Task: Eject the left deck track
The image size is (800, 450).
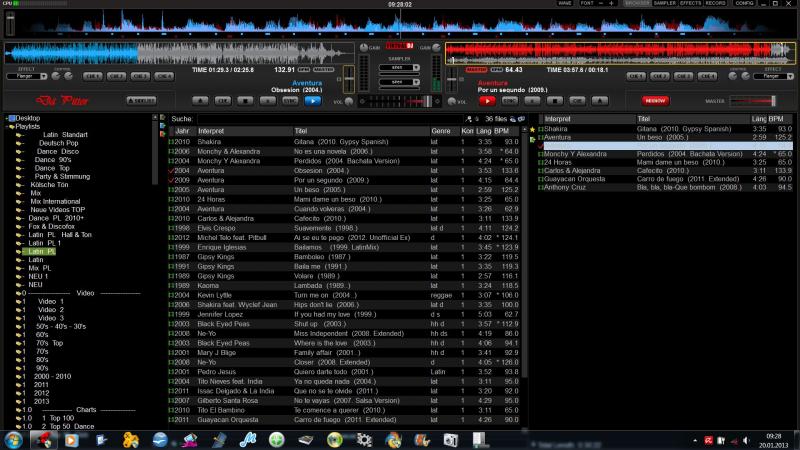Action: click(201, 101)
